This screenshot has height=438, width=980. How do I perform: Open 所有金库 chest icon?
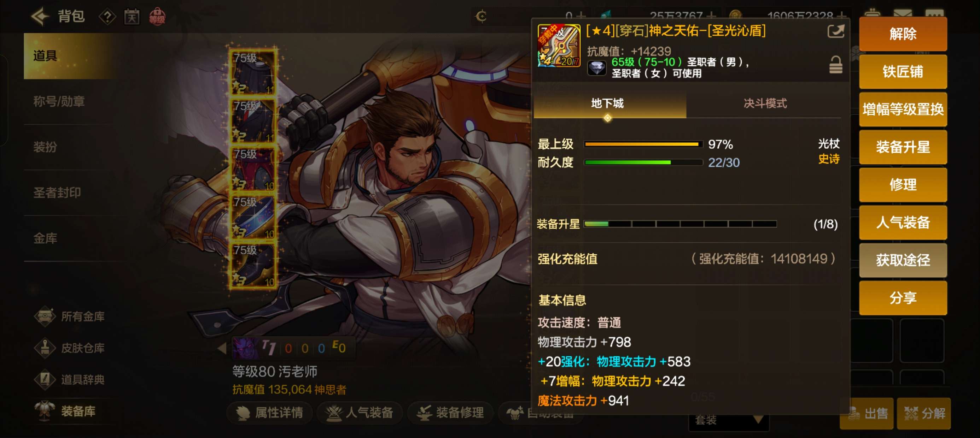coord(45,316)
